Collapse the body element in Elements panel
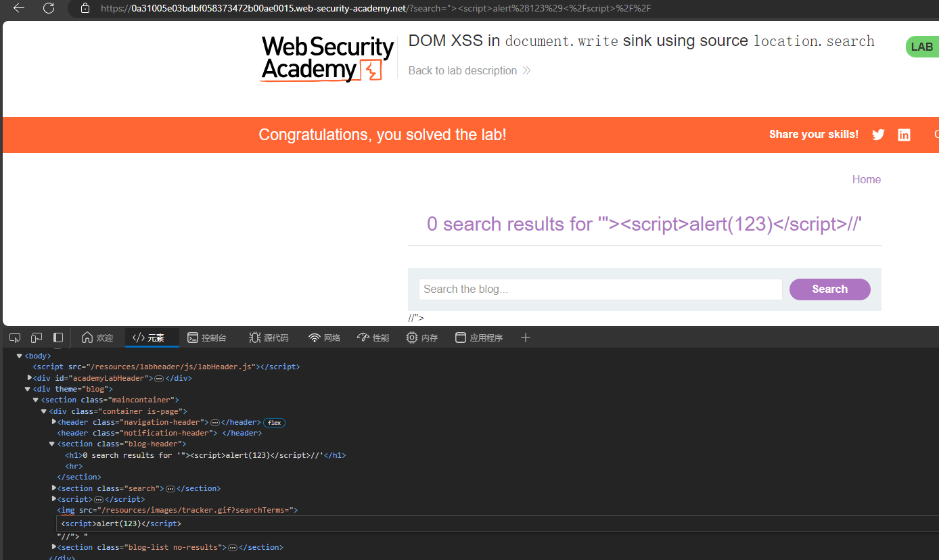 tap(19, 355)
